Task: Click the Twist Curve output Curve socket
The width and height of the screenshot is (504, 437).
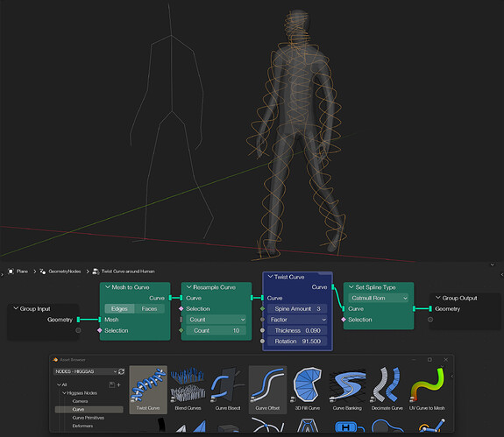Action: click(x=333, y=287)
